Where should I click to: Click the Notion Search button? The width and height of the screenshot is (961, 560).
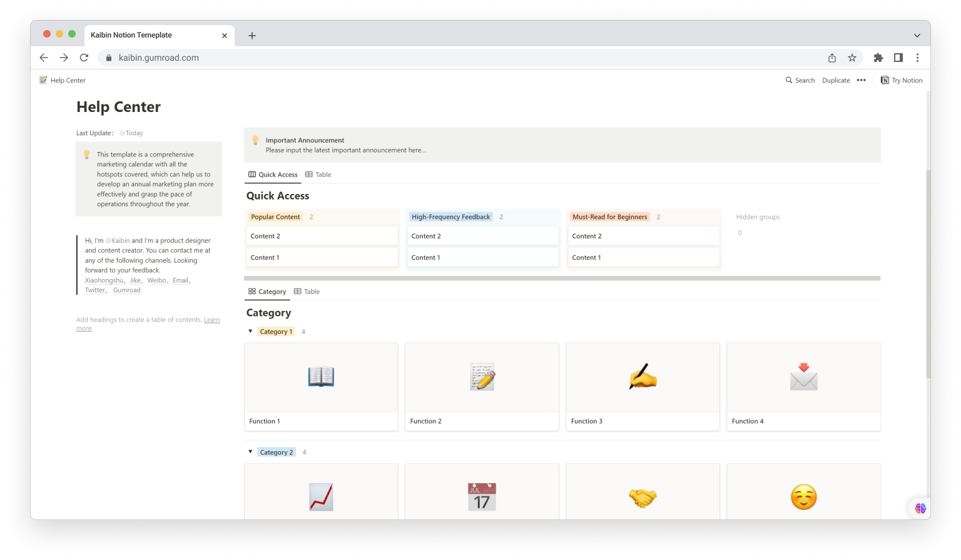800,80
